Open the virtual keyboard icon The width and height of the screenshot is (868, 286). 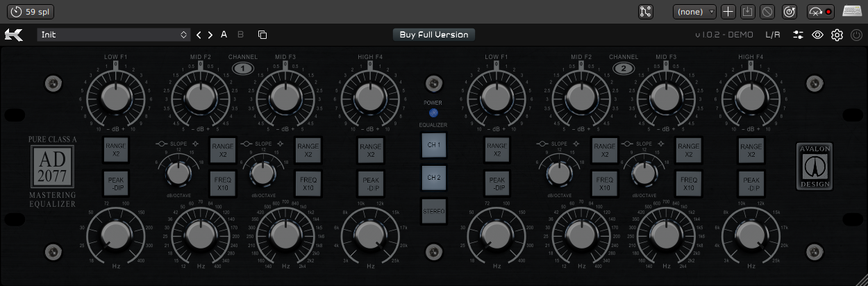coord(852,12)
